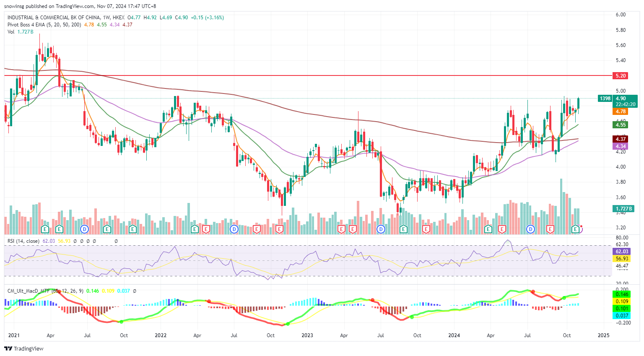The image size is (644, 356).
Task: Click the blue dividend marker near Jul 2023
Action: tap(381, 229)
